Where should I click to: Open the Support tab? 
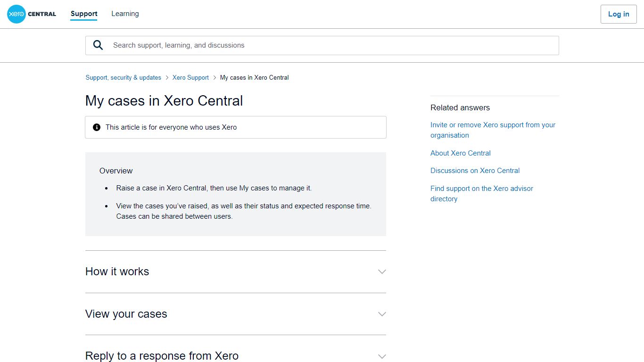tap(84, 14)
